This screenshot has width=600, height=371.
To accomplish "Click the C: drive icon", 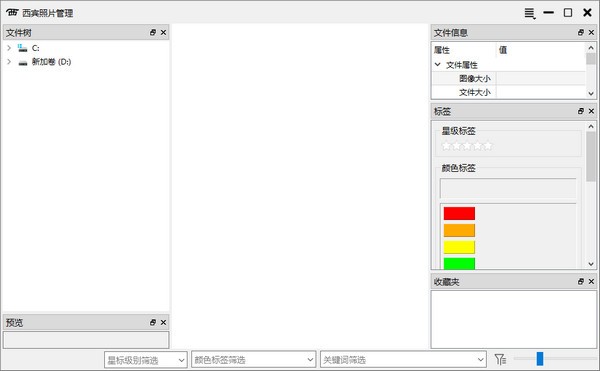I will [x=23, y=48].
